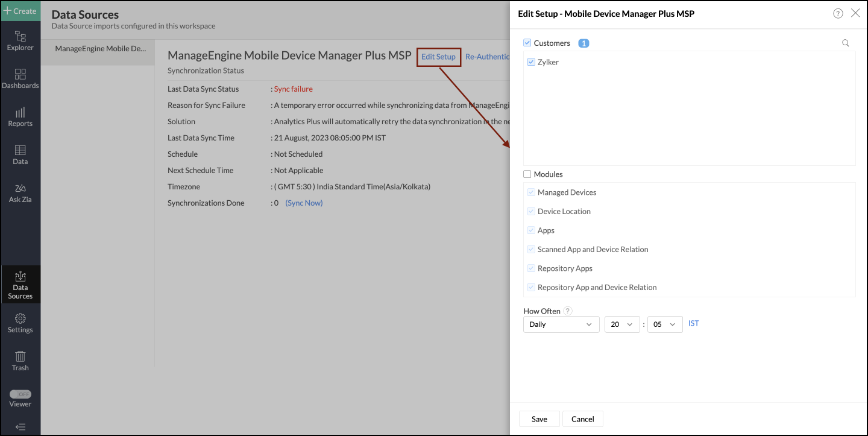This screenshot has width=868, height=436.
Task: Open the Dashboards sidebar icon
Action: pyautogui.click(x=20, y=74)
